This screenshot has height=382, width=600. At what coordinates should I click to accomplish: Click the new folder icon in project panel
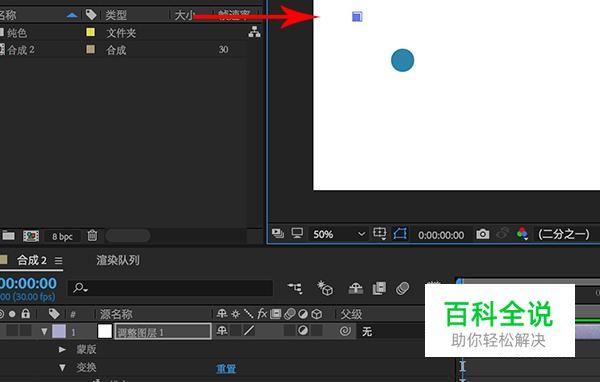click(8, 235)
